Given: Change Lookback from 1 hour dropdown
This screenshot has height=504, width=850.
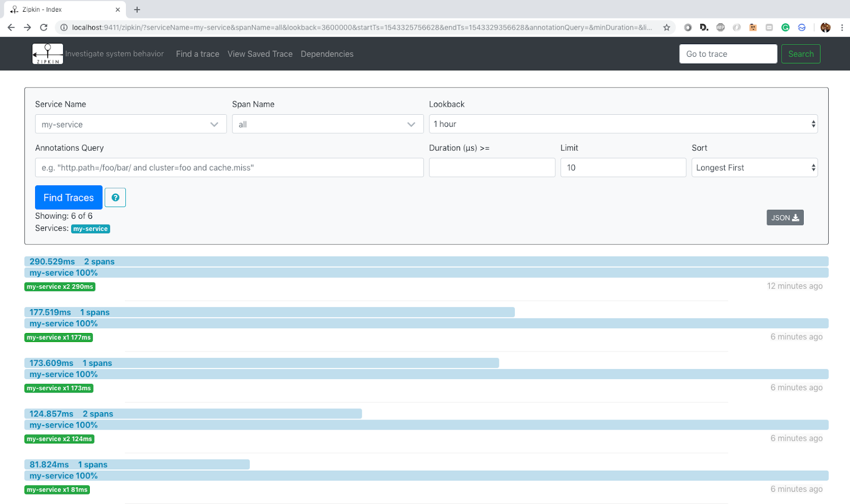Looking at the screenshot, I should tap(622, 124).
